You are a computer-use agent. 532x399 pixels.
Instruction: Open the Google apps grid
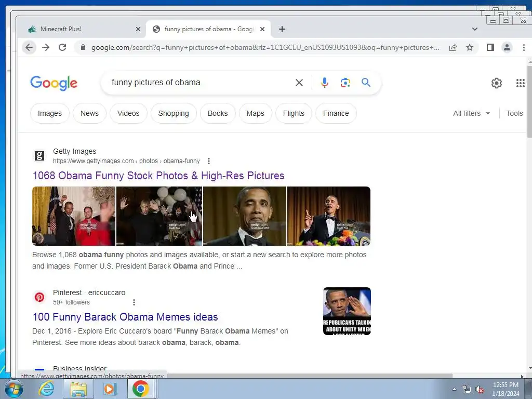point(521,83)
